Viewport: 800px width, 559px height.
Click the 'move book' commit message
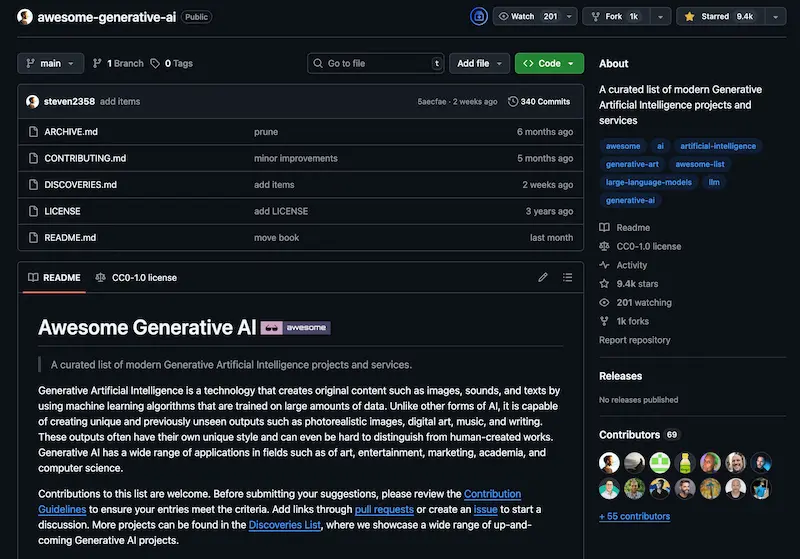277,238
